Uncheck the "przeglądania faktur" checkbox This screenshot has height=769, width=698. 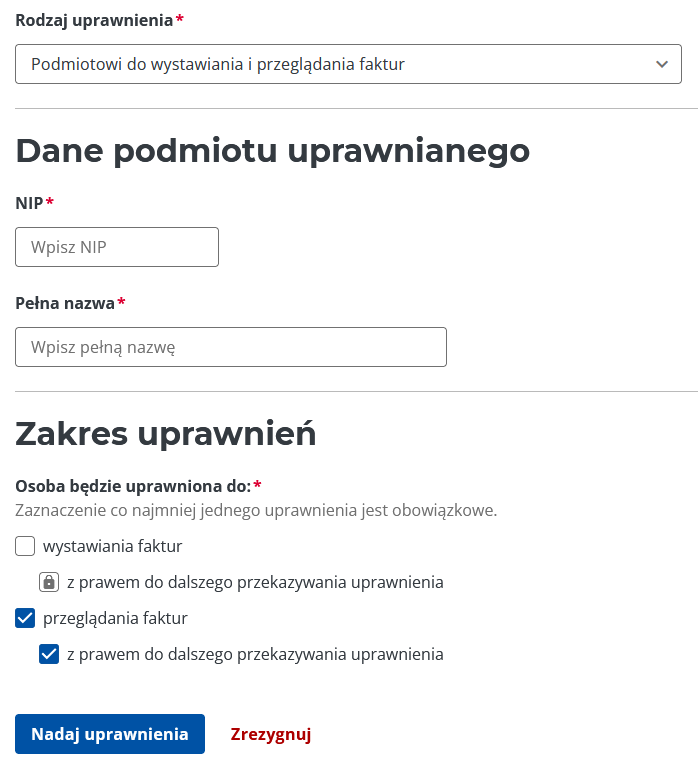coord(26,618)
